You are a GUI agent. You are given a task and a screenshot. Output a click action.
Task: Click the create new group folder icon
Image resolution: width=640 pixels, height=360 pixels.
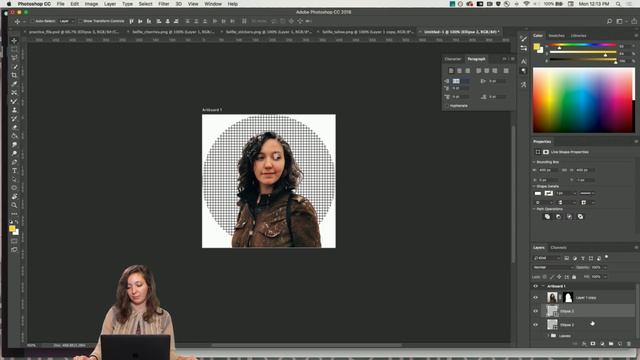[x=611, y=344]
